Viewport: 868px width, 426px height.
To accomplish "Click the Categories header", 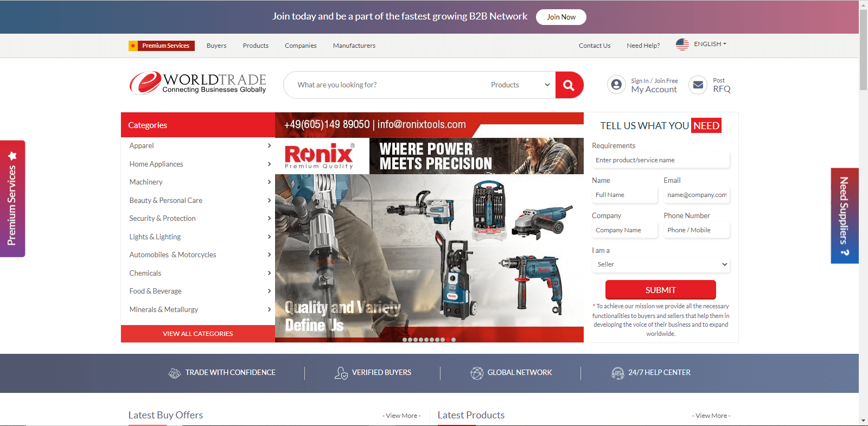I will (198, 125).
